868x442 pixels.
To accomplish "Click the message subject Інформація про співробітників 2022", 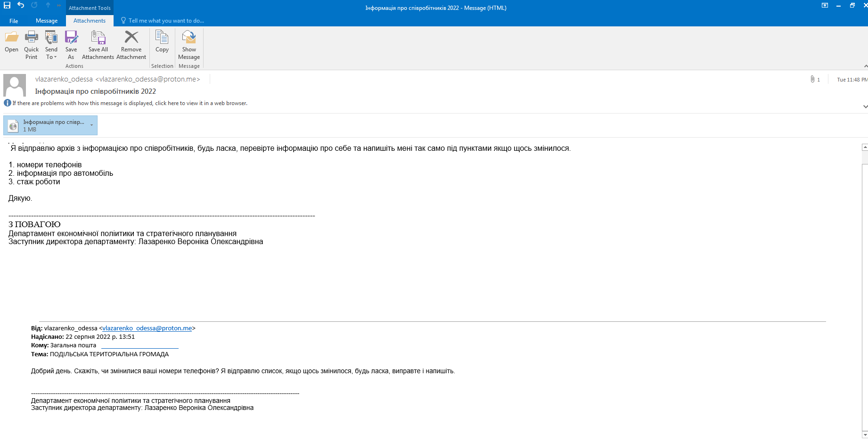I will (x=95, y=91).
